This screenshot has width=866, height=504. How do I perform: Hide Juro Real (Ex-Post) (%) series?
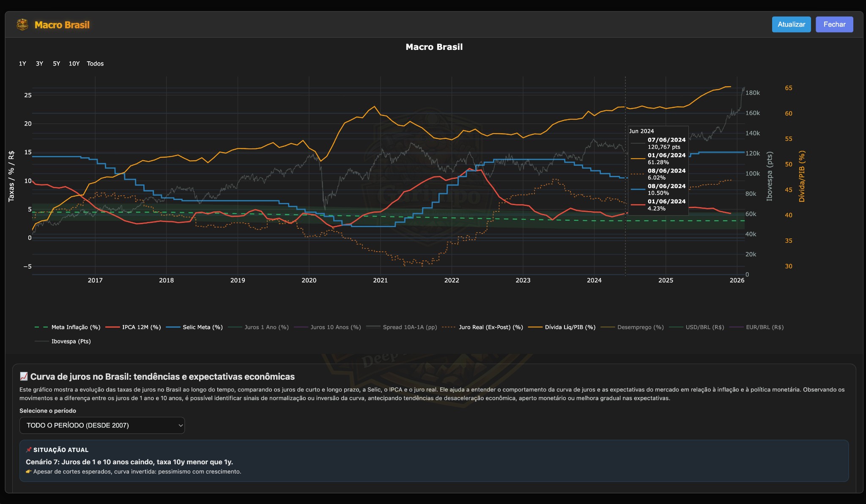point(491,327)
